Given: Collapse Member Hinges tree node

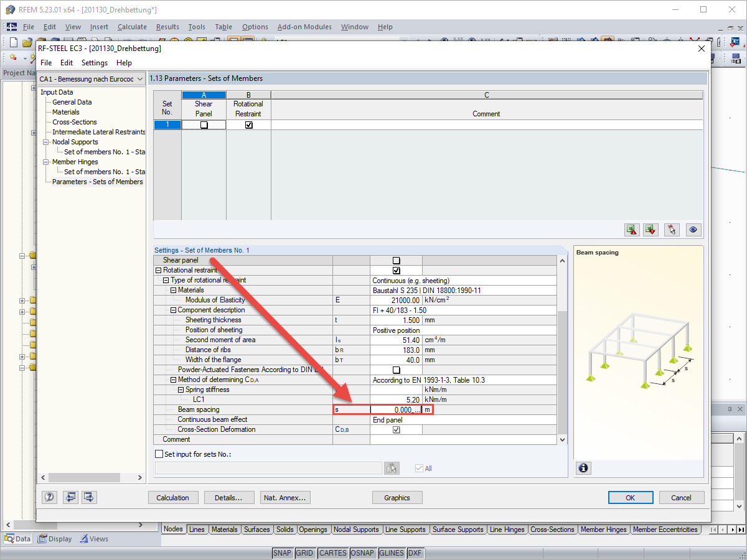Looking at the screenshot, I should click(46, 162).
